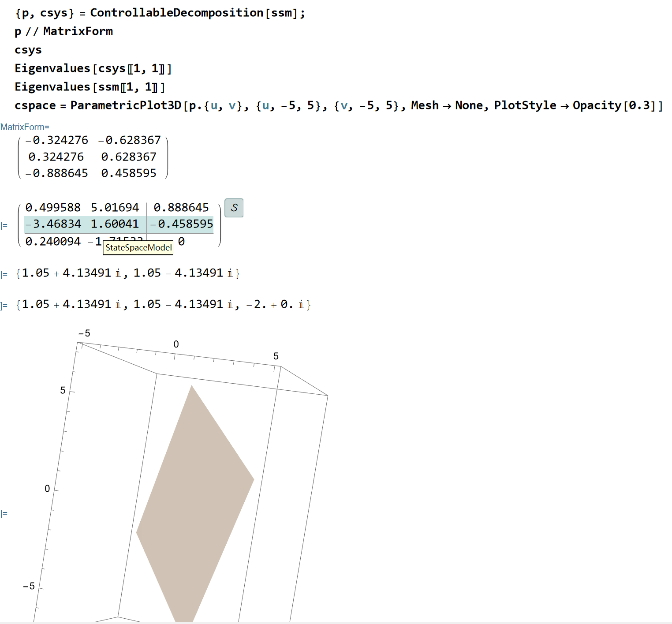Click the first eigenvalue output list

pos(128,273)
